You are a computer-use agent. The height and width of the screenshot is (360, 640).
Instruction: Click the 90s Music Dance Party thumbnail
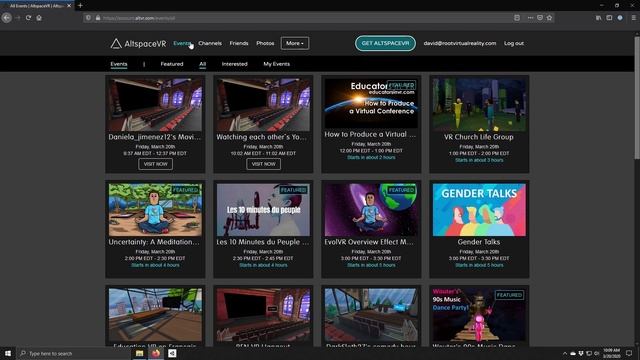click(x=479, y=315)
